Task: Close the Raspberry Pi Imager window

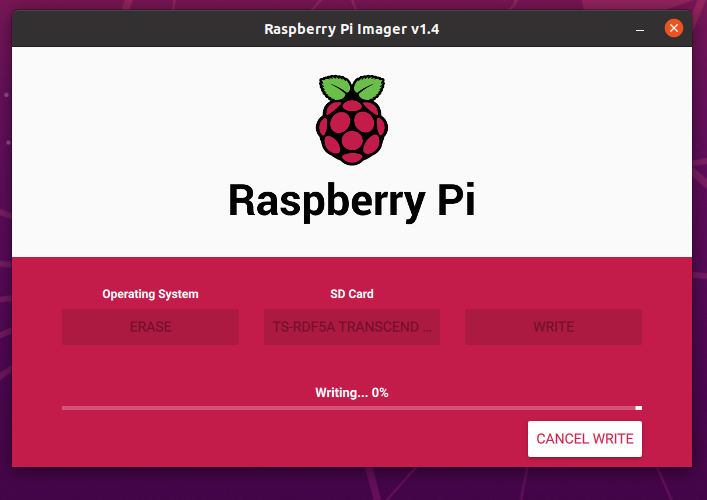Action: pyautogui.click(x=674, y=28)
